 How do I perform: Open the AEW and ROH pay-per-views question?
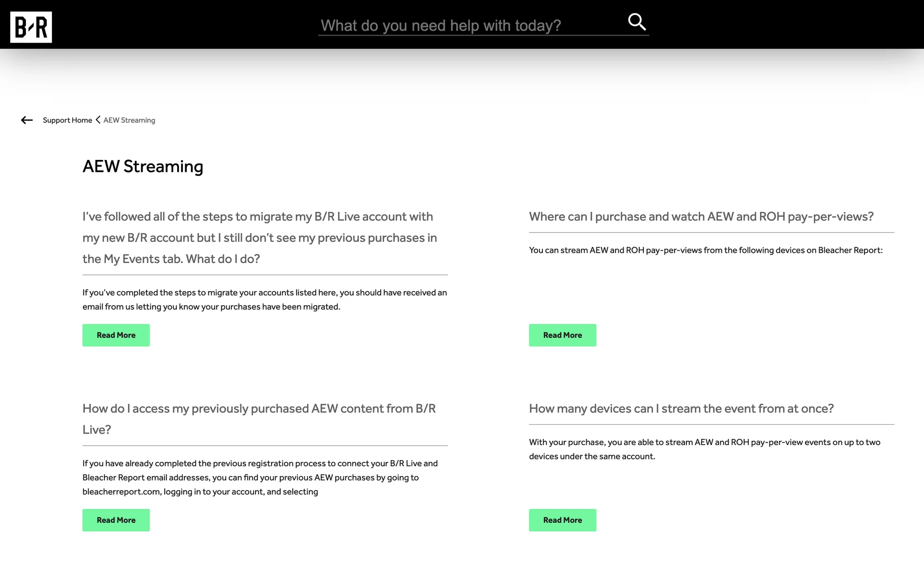point(701,217)
